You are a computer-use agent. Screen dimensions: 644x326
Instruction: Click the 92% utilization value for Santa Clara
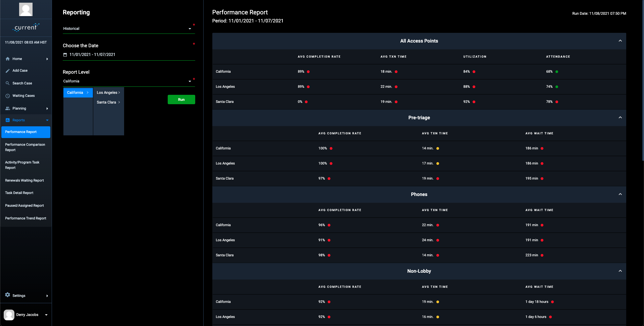coord(467,102)
